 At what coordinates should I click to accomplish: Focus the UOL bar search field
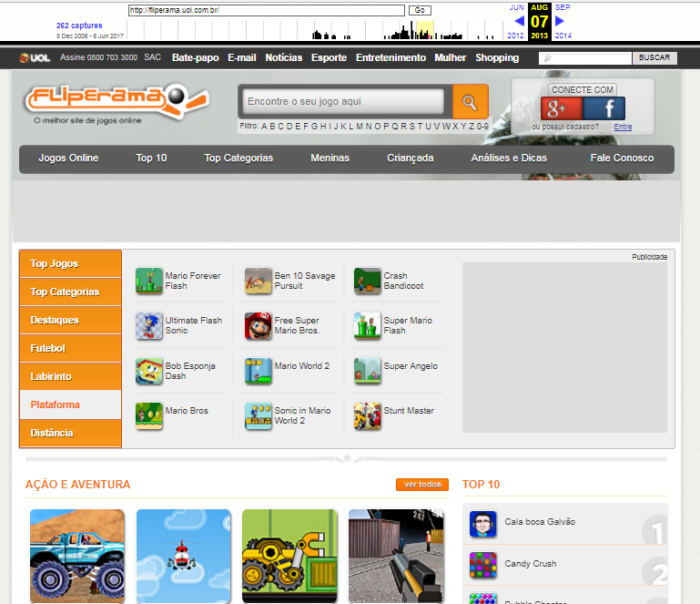(585, 58)
